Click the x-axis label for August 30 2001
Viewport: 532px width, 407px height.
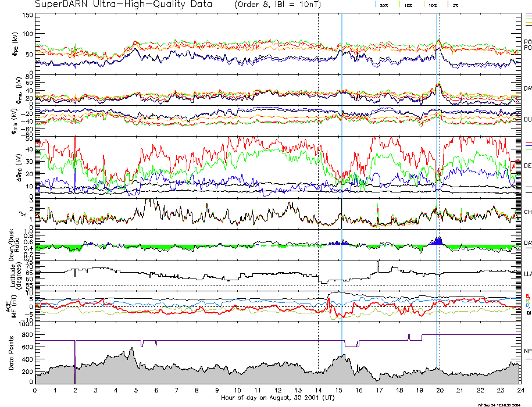277,398
